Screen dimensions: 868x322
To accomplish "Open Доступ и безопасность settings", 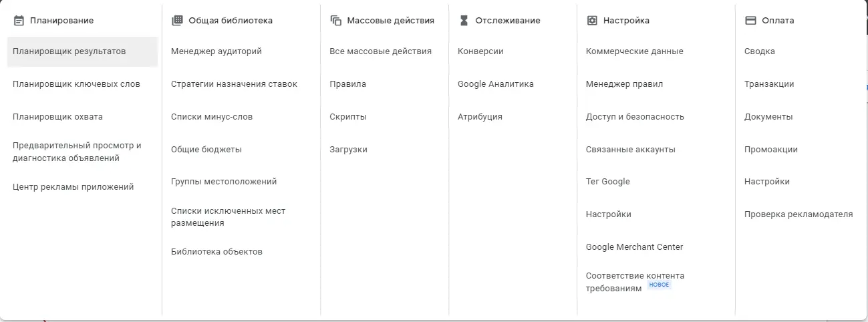I will click(x=635, y=117).
